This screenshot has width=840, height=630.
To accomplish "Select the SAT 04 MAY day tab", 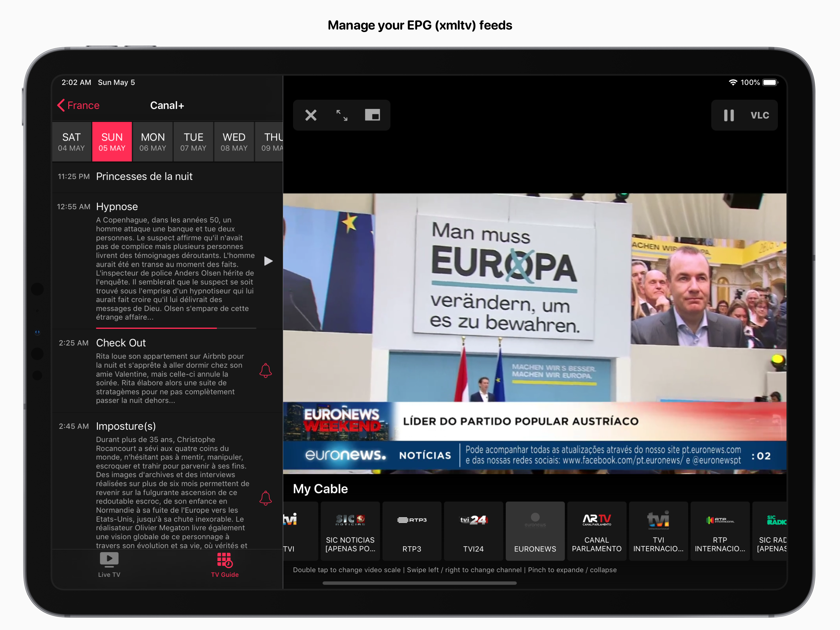I will point(71,142).
